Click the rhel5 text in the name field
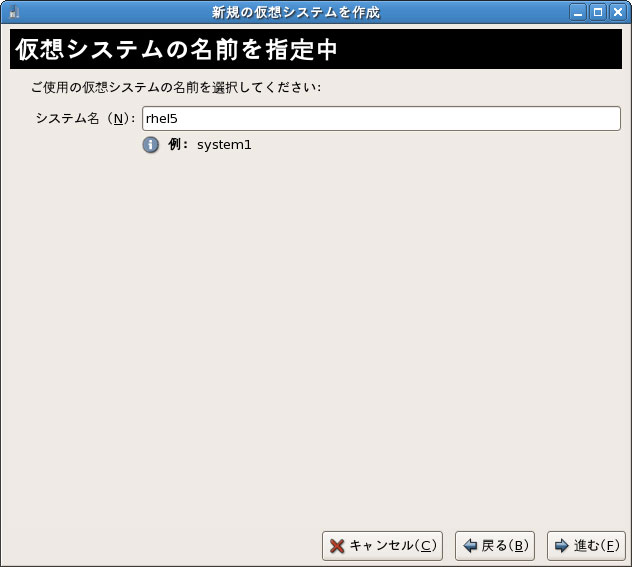 (162, 119)
